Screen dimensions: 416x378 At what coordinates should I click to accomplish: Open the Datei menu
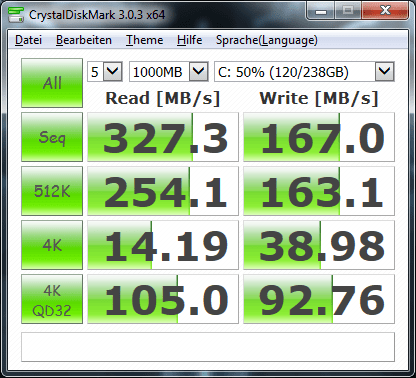pyautogui.click(x=28, y=40)
